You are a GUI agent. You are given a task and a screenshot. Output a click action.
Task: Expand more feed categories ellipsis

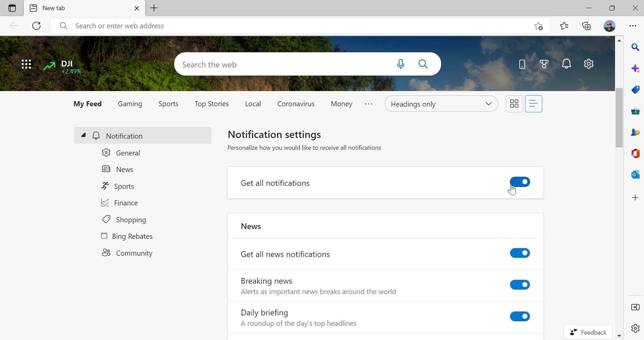(369, 104)
